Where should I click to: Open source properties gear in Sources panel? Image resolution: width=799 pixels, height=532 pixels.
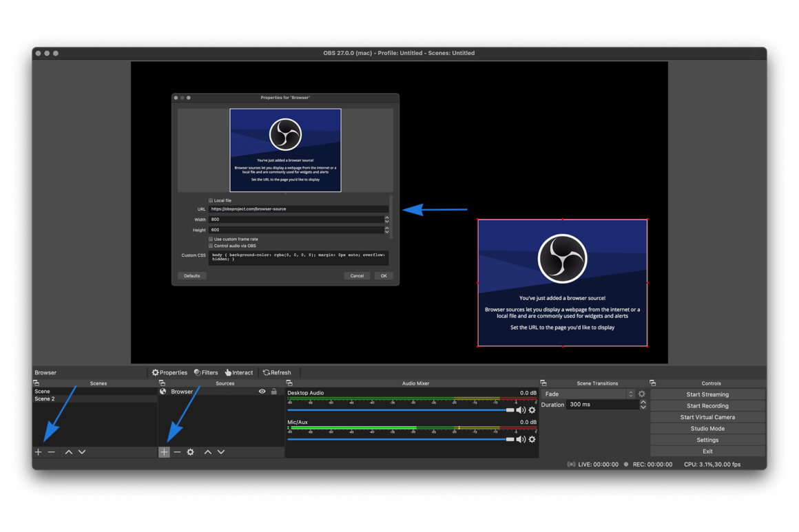pyautogui.click(x=191, y=452)
